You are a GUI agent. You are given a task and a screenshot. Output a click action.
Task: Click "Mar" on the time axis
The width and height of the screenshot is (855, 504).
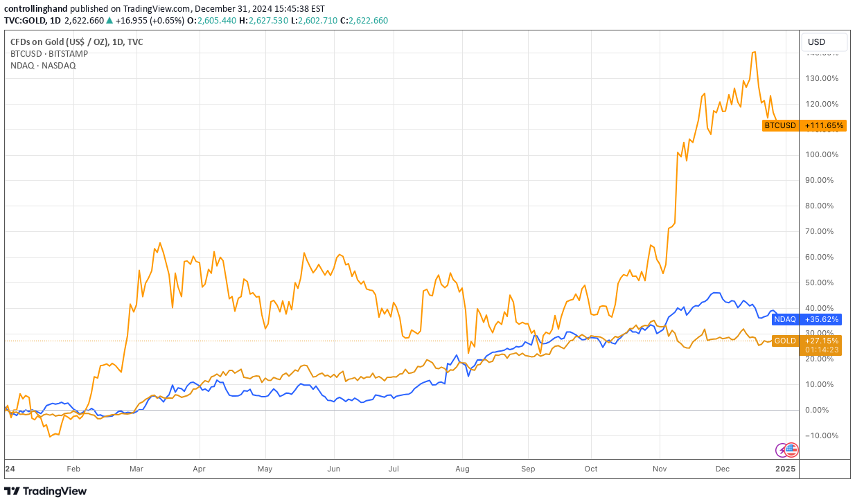pos(137,469)
